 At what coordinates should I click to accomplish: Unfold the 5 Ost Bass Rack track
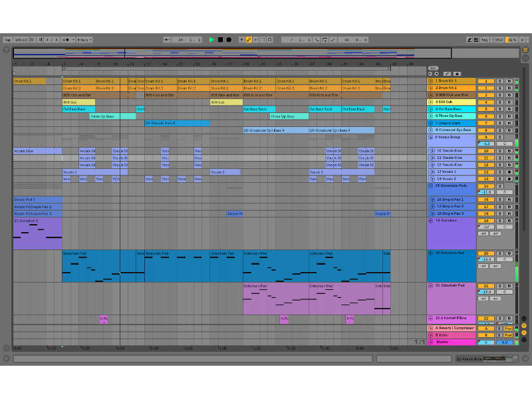coord(430,109)
